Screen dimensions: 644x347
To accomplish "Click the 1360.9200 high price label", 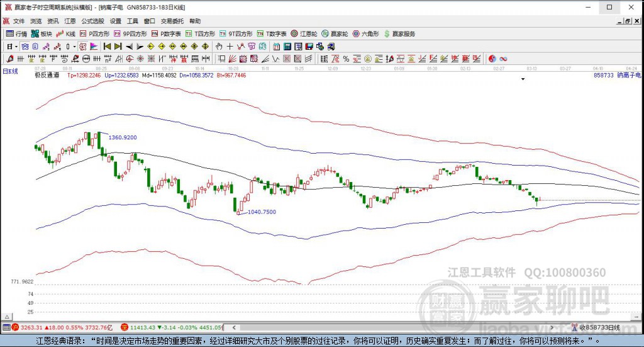I will tap(123, 137).
